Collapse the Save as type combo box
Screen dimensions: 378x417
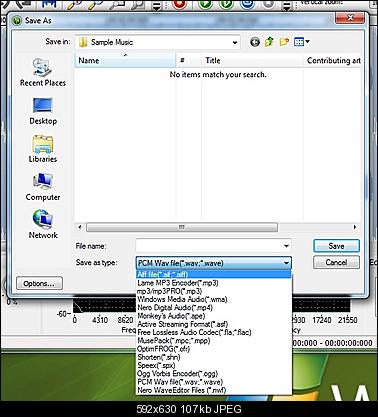(x=286, y=263)
